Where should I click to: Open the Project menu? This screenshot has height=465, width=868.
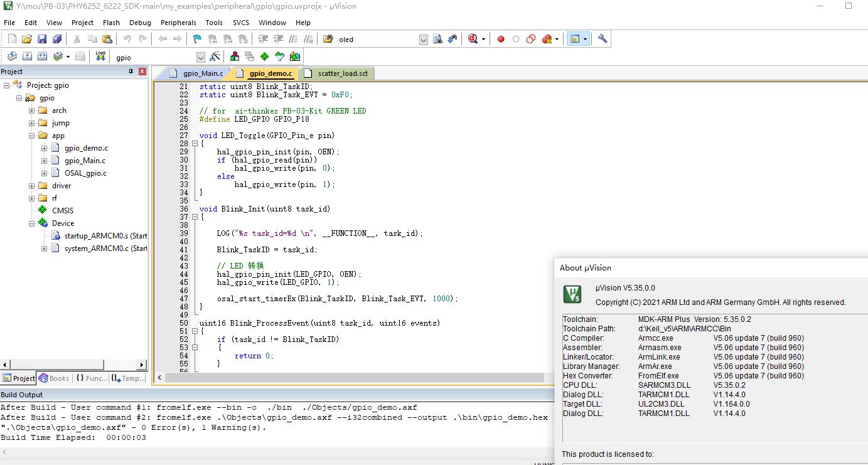tap(82, 23)
